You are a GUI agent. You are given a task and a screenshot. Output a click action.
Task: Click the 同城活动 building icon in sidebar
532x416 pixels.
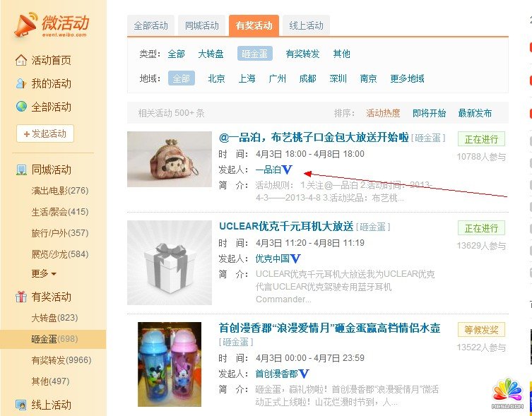[21, 170]
